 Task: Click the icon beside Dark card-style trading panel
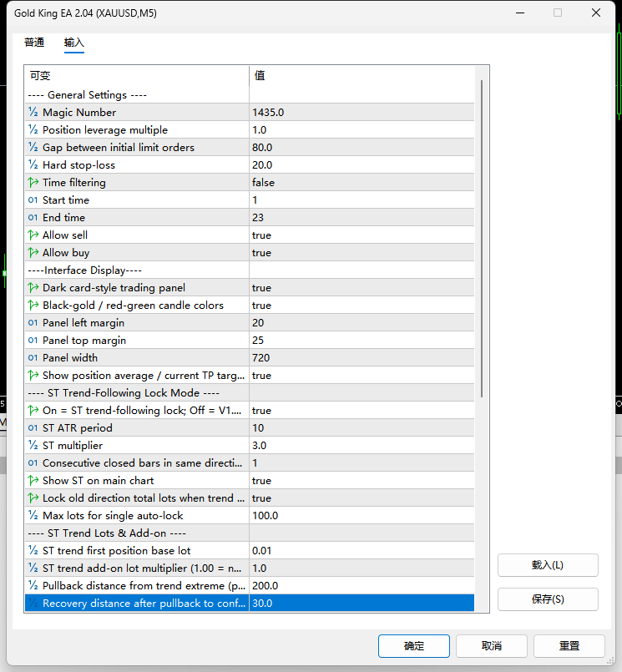(x=33, y=287)
